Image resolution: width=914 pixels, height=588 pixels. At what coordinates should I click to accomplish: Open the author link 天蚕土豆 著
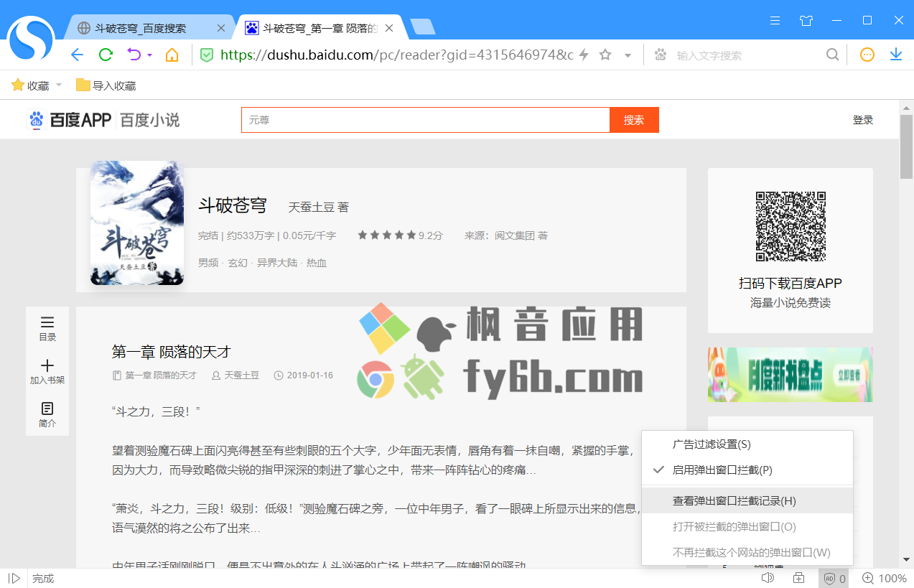click(x=319, y=207)
